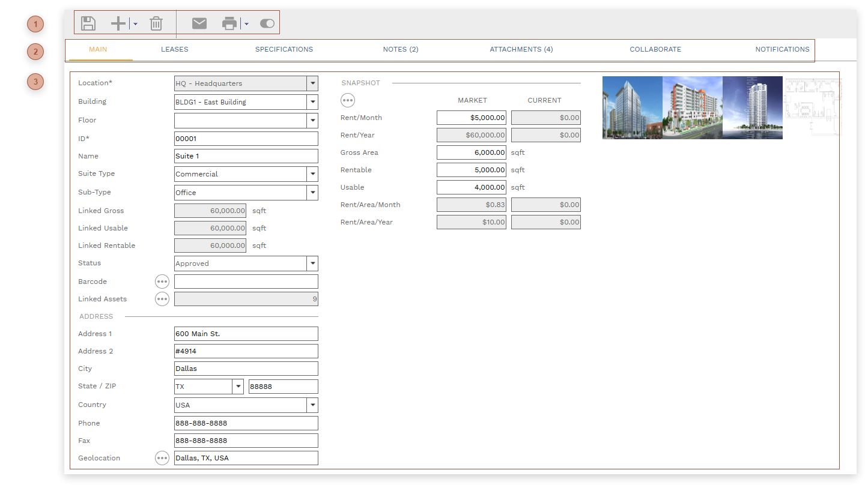Click the Snapshot ellipsis button
868x488 pixels.
coord(348,100)
